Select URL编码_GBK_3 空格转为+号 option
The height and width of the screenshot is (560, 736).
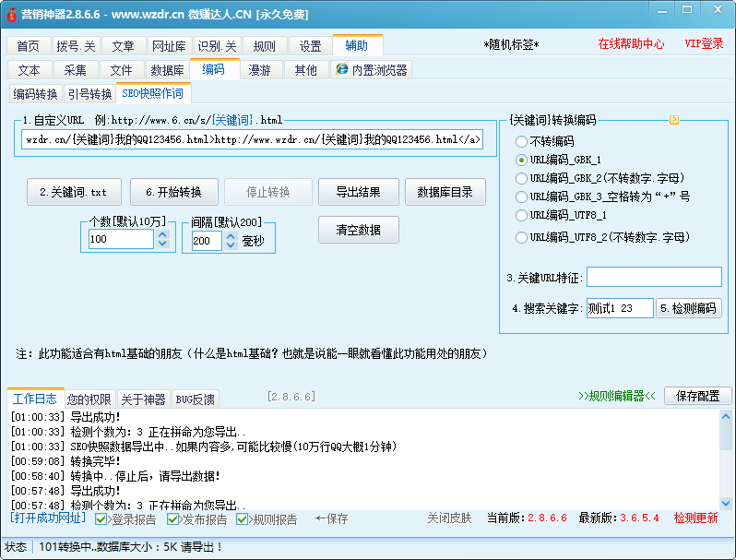[522, 197]
